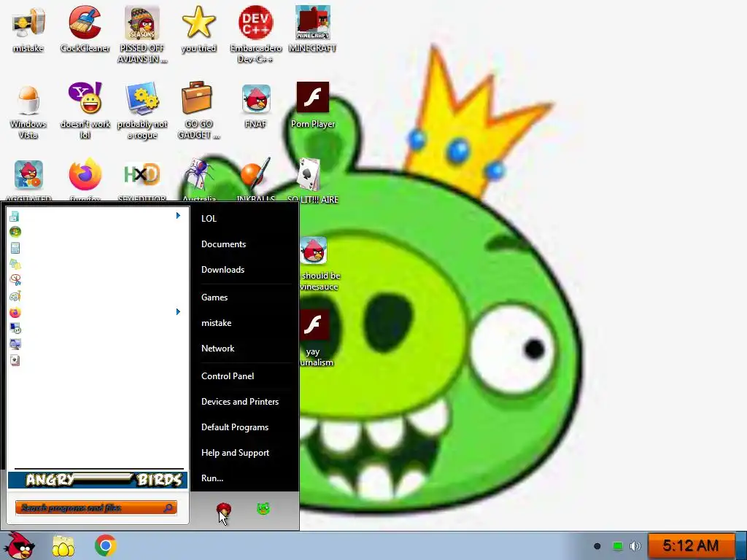The height and width of the screenshot is (560, 747).
Task: Click the red bird Start button
Action: click(19, 545)
